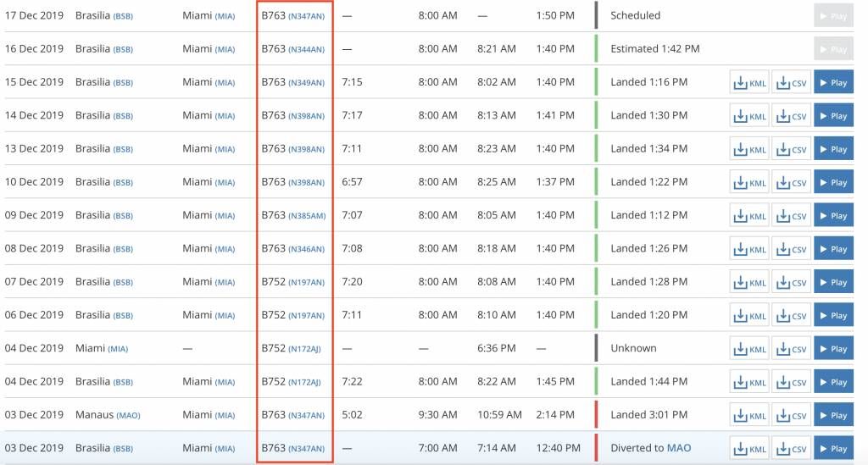The width and height of the screenshot is (868, 465).
Task: Select flight time '5:02' cell
Action: pos(352,415)
